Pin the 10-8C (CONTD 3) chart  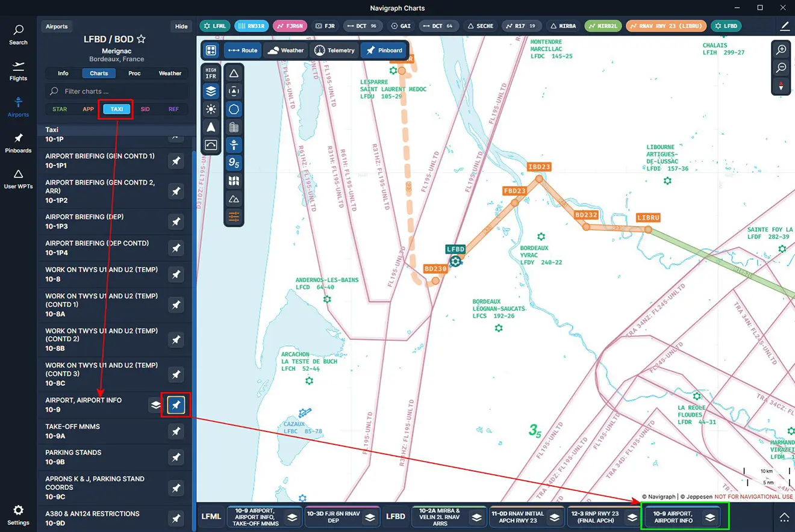tap(176, 374)
